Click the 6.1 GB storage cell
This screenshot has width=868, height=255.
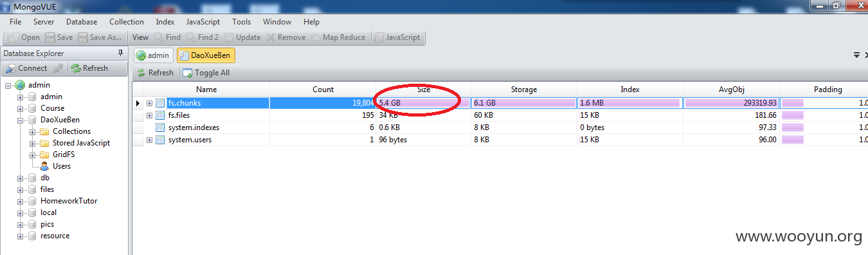pyautogui.click(x=524, y=103)
